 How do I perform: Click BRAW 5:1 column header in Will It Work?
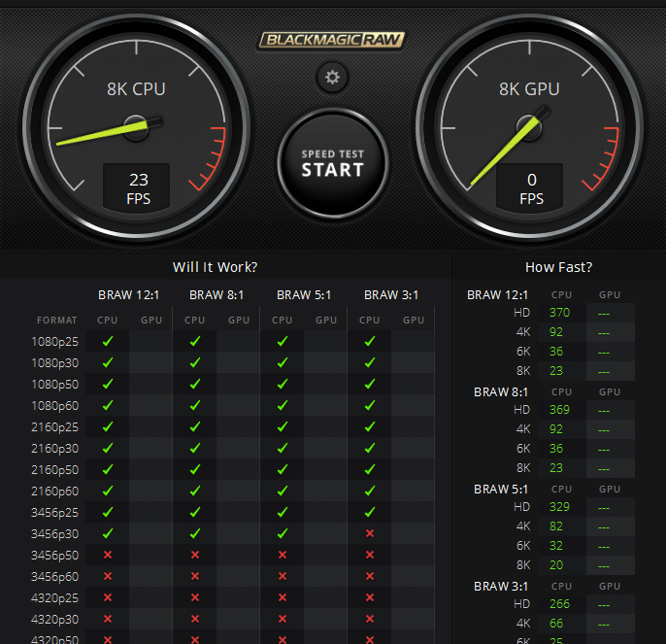(304, 295)
